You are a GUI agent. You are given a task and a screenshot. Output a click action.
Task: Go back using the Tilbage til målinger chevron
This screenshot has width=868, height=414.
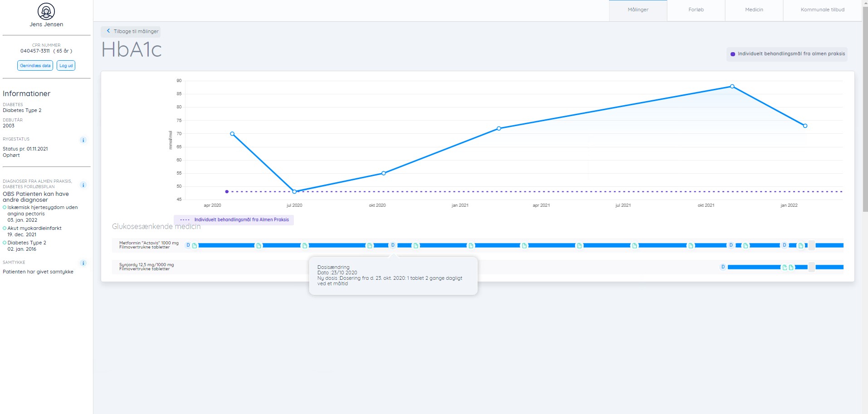108,31
